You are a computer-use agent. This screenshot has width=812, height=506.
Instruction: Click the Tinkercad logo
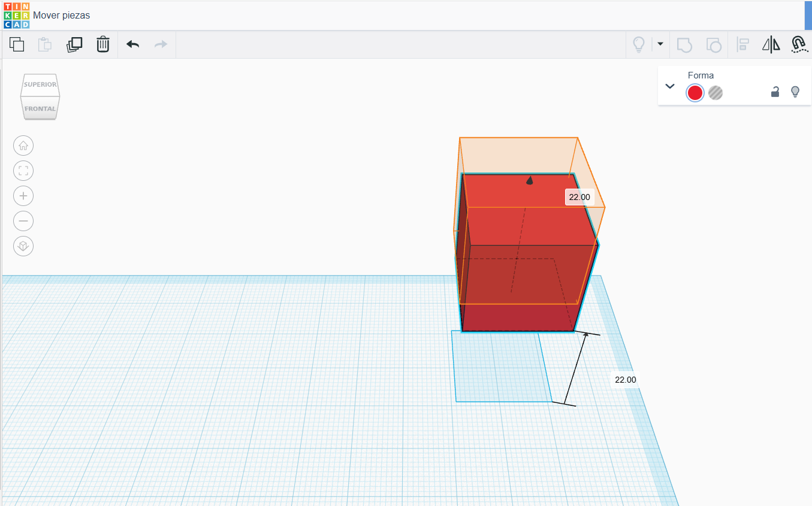(16, 16)
